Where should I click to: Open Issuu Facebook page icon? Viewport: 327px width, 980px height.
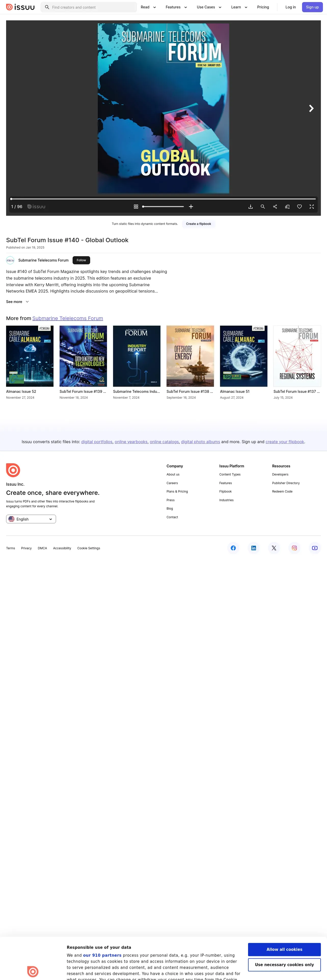tap(233, 548)
